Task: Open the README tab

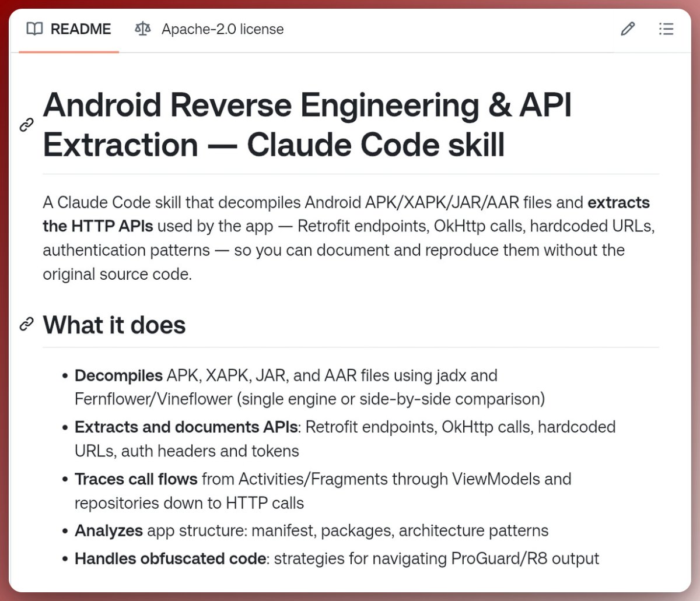Action: coord(69,29)
